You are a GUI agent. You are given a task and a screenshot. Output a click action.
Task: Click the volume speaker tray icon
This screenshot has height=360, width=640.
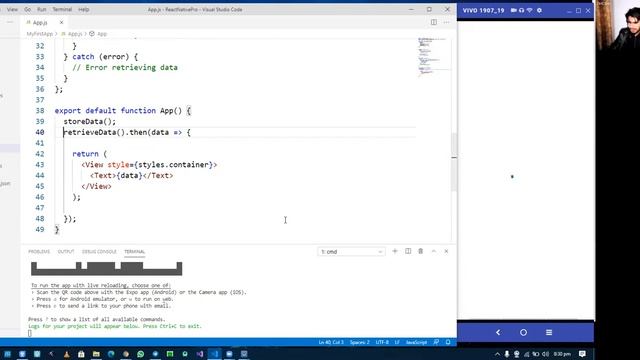pos(546,354)
